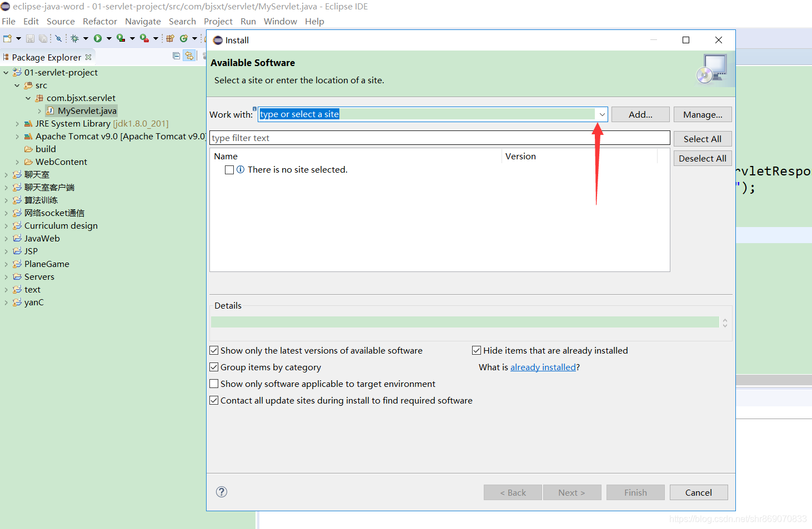The image size is (812, 529).
Task: Expand the JRE System Library node
Action: coord(17,124)
